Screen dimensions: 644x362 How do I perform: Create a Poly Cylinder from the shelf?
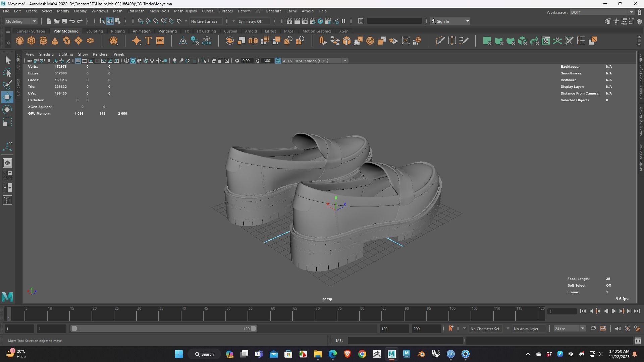click(43, 41)
